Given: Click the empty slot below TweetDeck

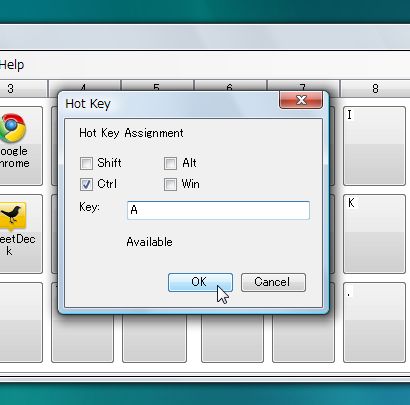Looking at the screenshot, I should [x=21, y=322].
